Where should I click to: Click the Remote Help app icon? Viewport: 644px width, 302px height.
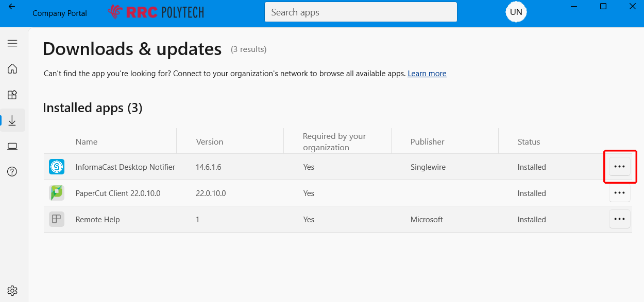point(57,219)
